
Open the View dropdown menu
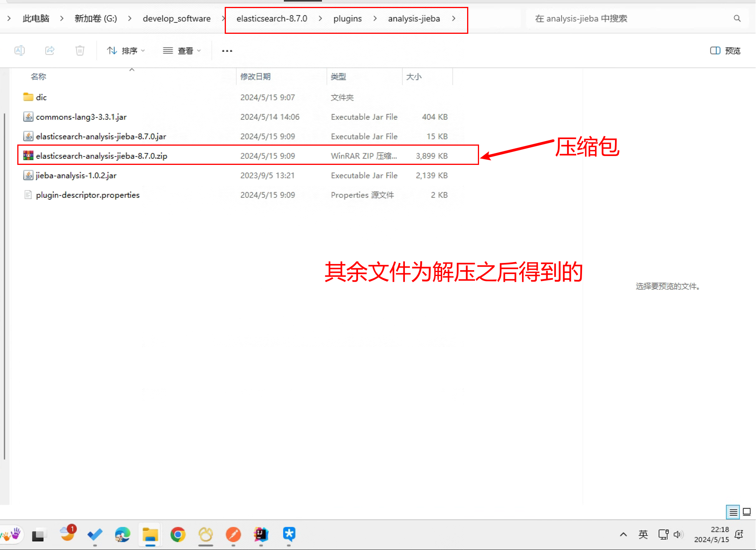pyautogui.click(x=182, y=50)
